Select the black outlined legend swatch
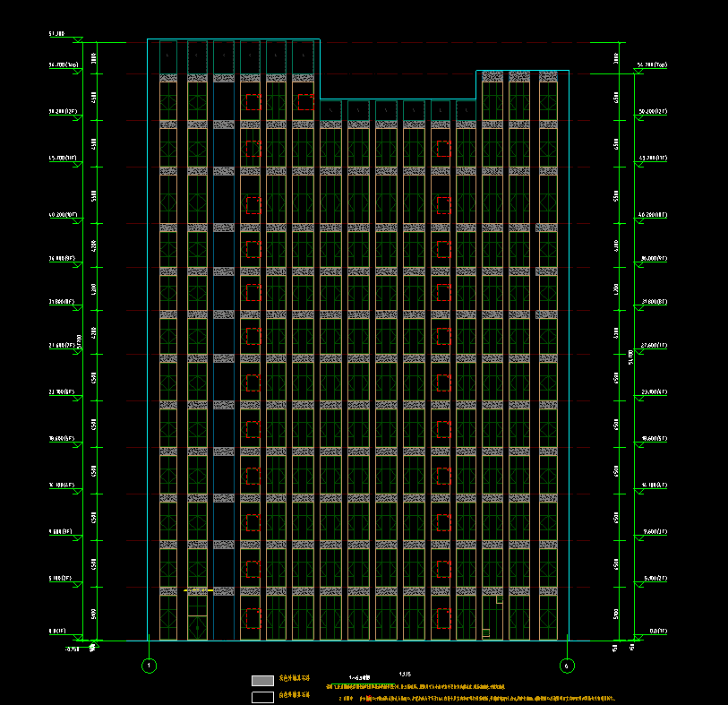The width and height of the screenshot is (728, 705). coord(262,697)
